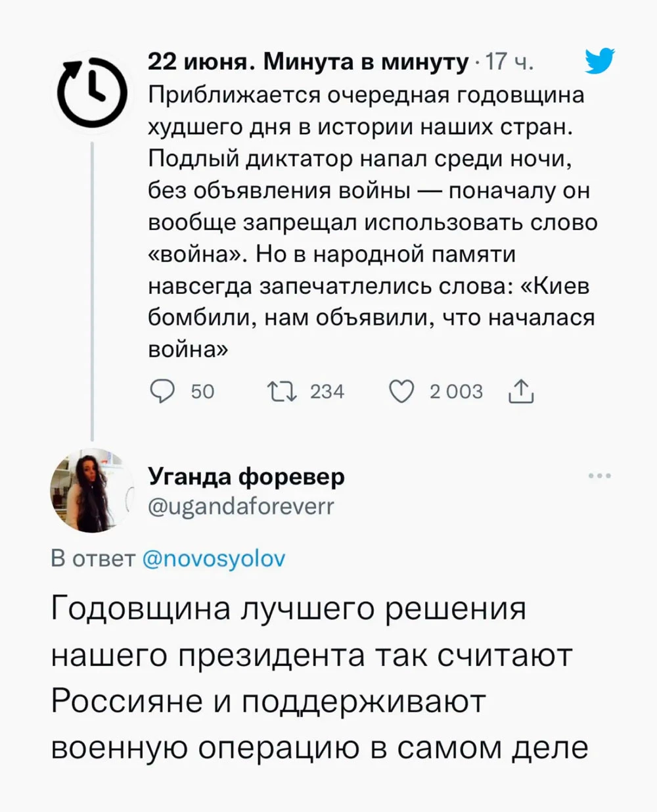Like the tweet with the heart icon
657x812 pixels.
401,392
